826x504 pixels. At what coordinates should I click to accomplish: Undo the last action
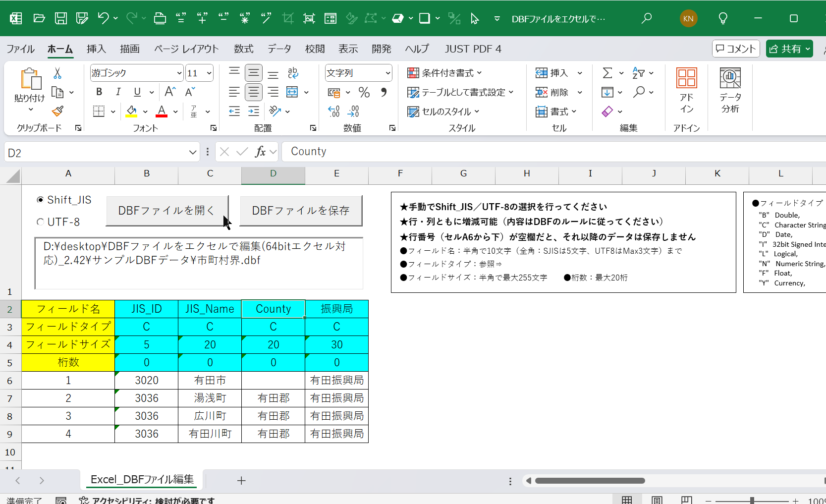coord(103,19)
